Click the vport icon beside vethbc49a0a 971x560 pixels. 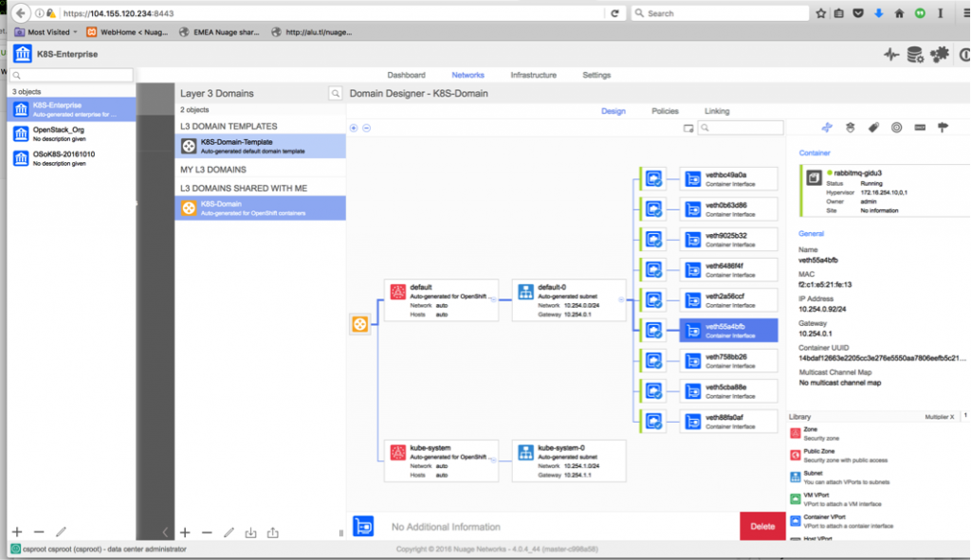(x=654, y=179)
